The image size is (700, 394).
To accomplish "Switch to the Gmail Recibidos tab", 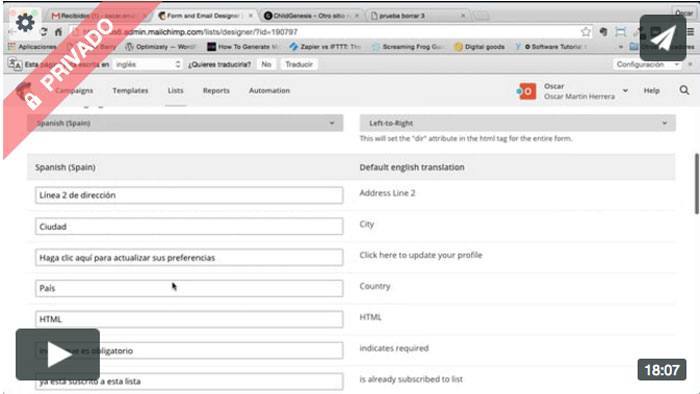I will [x=97, y=16].
